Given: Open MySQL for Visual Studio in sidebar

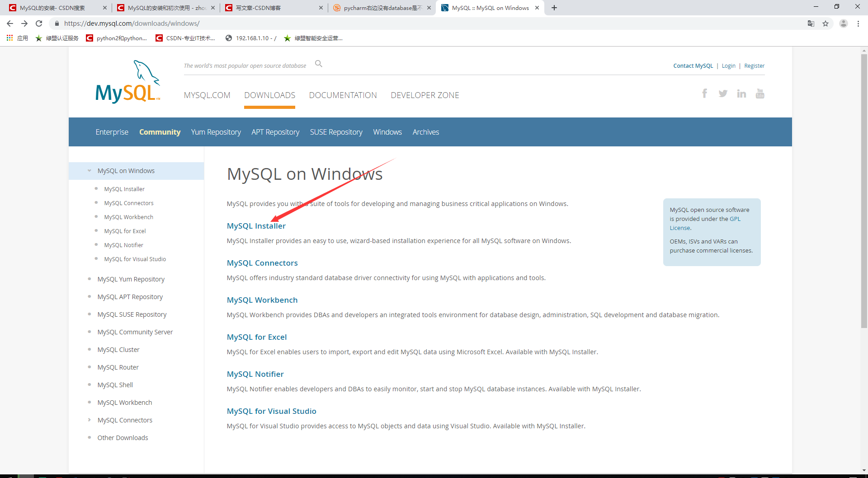Looking at the screenshot, I should (135, 259).
